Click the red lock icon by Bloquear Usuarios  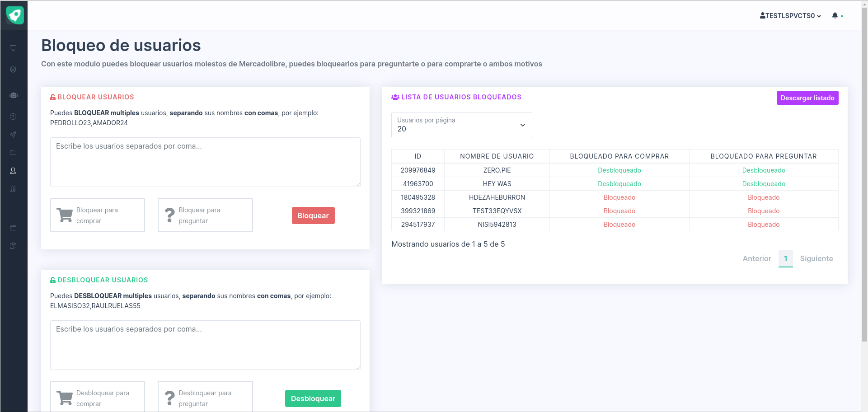53,97
